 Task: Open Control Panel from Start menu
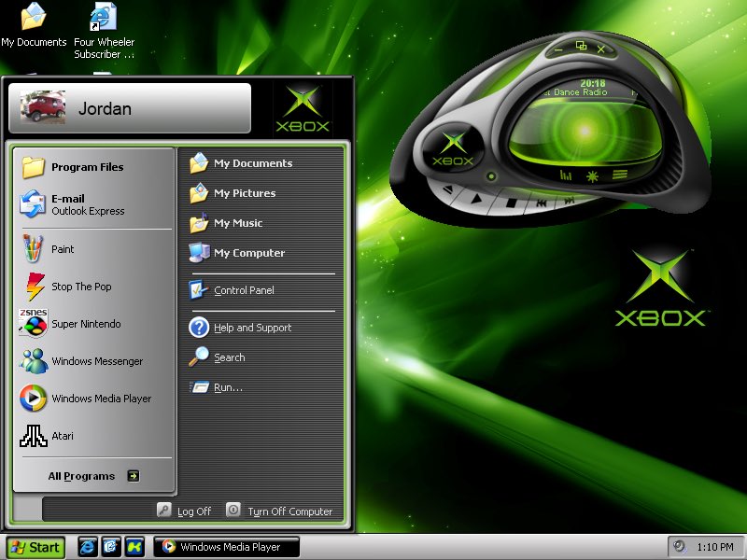(x=243, y=290)
